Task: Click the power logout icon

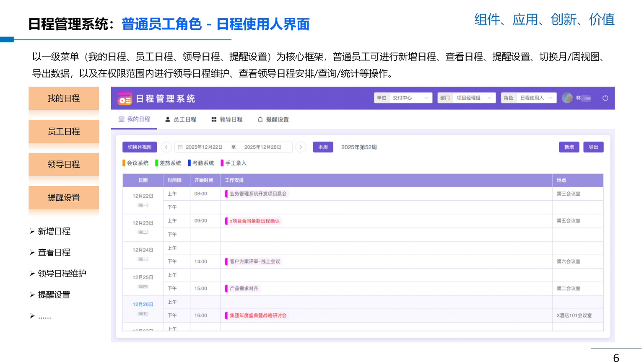Action: [x=605, y=98]
